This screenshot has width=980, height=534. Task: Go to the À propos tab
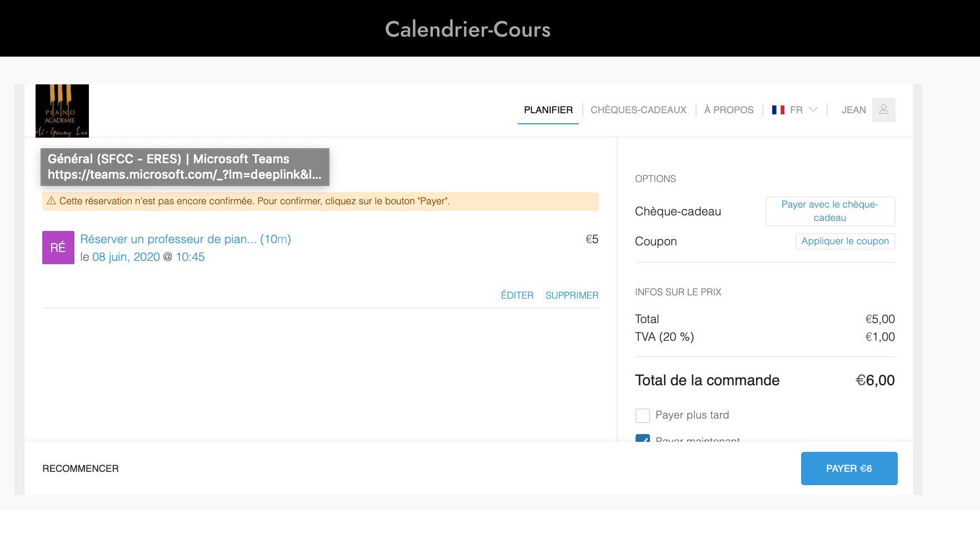728,110
